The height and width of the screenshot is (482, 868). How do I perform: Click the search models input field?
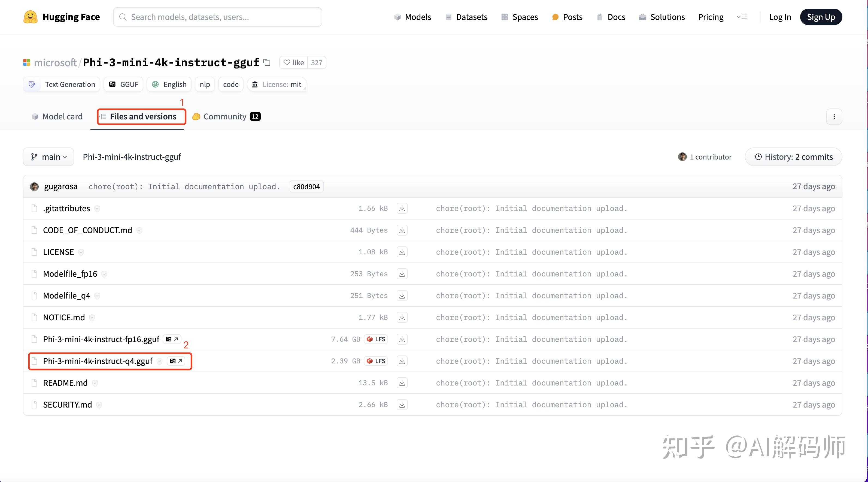tap(218, 17)
